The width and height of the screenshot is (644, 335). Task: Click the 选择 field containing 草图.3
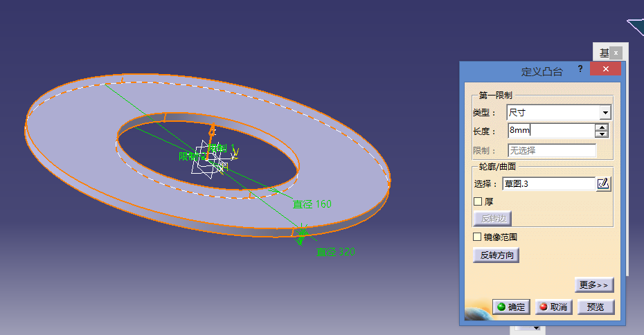point(548,183)
